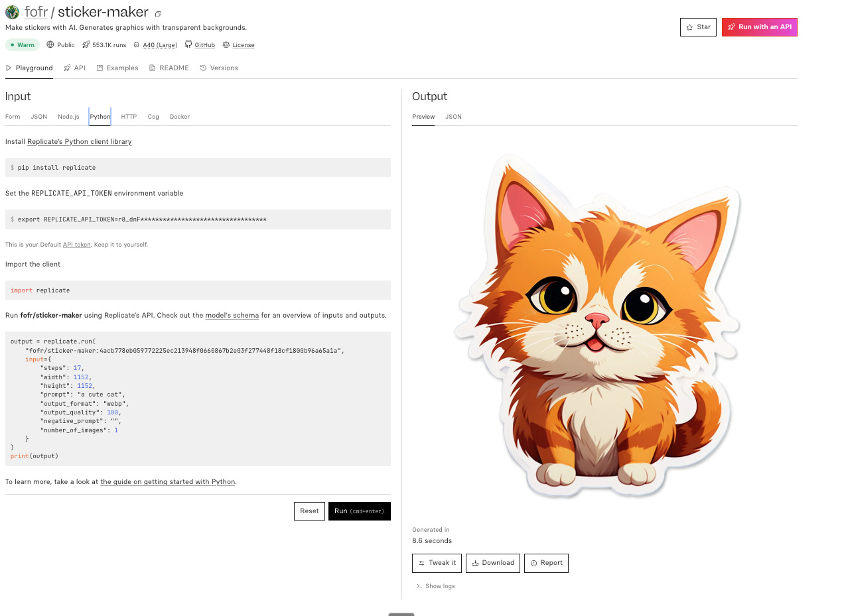The width and height of the screenshot is (842, 616).
Task: View the model's schema
Action: 232,315
